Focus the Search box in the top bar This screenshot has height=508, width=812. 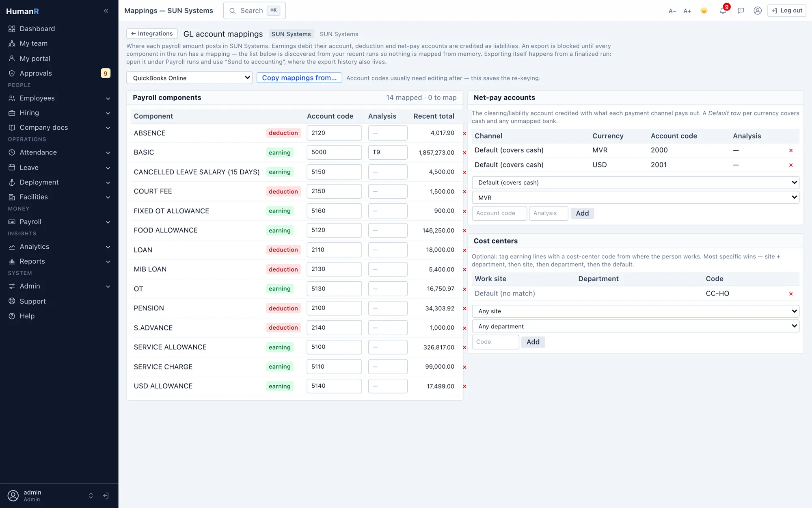pos(255,11)
